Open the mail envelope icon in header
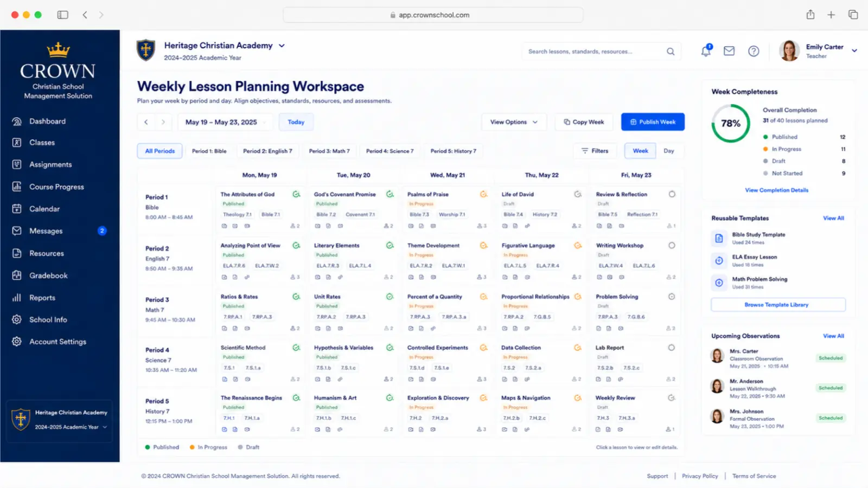The image size is (868, 488). tap(729, 51)
